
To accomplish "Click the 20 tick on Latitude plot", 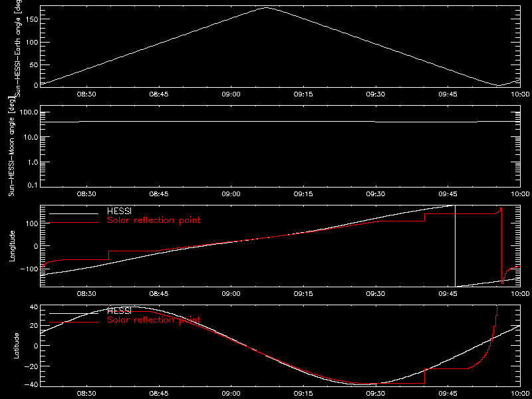I will (33, 326).
